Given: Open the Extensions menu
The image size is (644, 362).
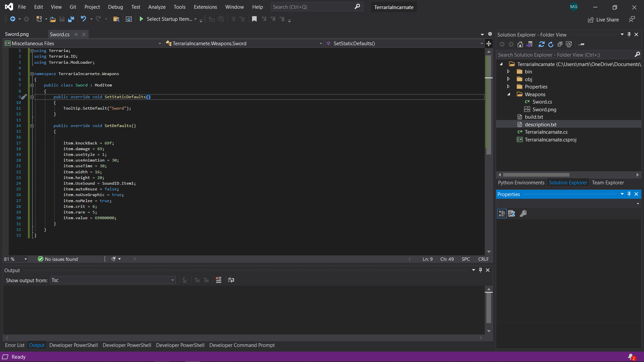Looking at the screenshot, I should [205, 7].
